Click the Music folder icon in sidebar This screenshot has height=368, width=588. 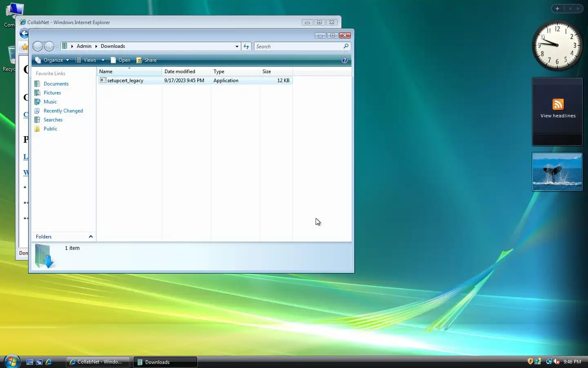(x=37, y=102)
